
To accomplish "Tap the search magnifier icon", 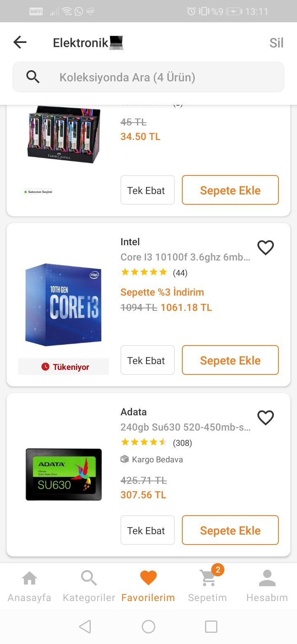I will tap(33, 77).
